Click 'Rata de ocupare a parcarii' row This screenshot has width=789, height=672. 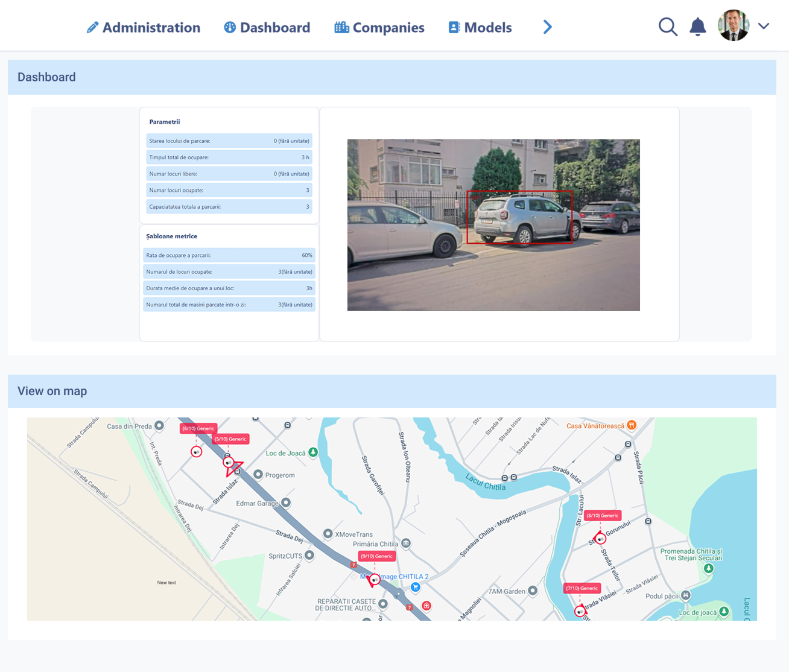coord(229,255)
